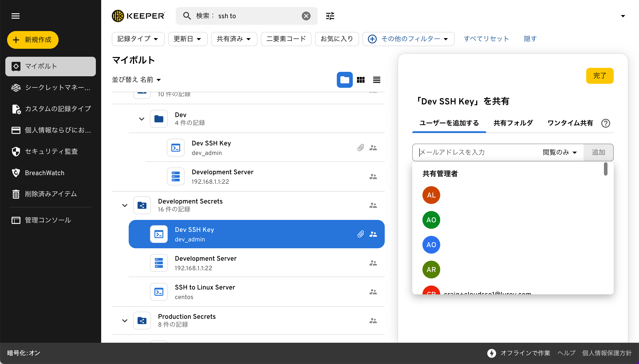Switch to 共有フォルダ tab

pos(513,123)
